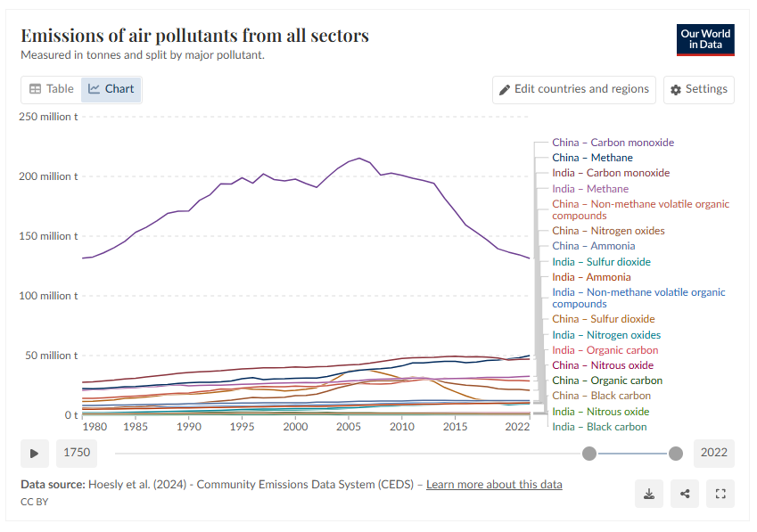Click the share chart icon
The height and width of the screenshot is (532, 757).
(685, 494)
